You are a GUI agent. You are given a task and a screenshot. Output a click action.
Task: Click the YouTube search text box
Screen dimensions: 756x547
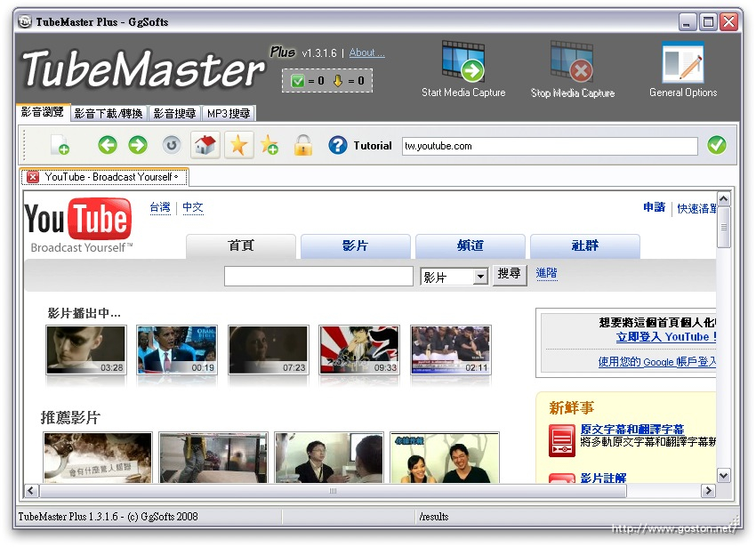point(318,277)
